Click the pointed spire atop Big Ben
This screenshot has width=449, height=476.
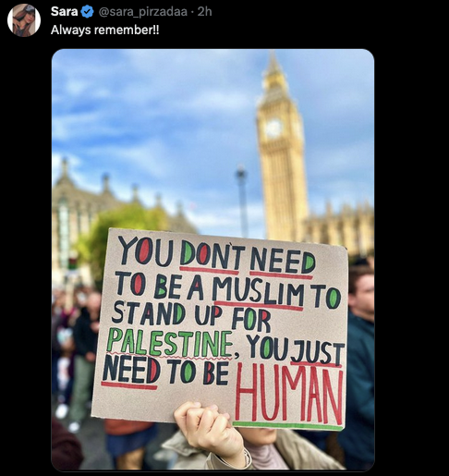273,67
